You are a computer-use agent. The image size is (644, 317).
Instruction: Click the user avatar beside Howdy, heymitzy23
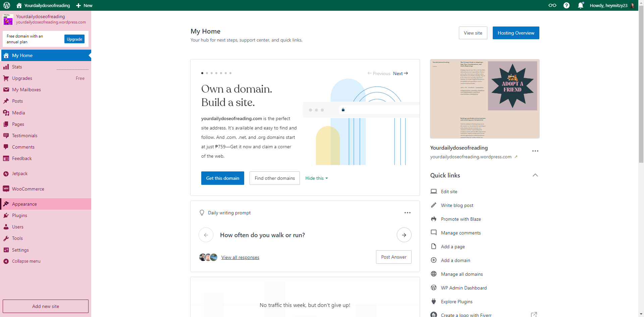[x=633, y=5]
